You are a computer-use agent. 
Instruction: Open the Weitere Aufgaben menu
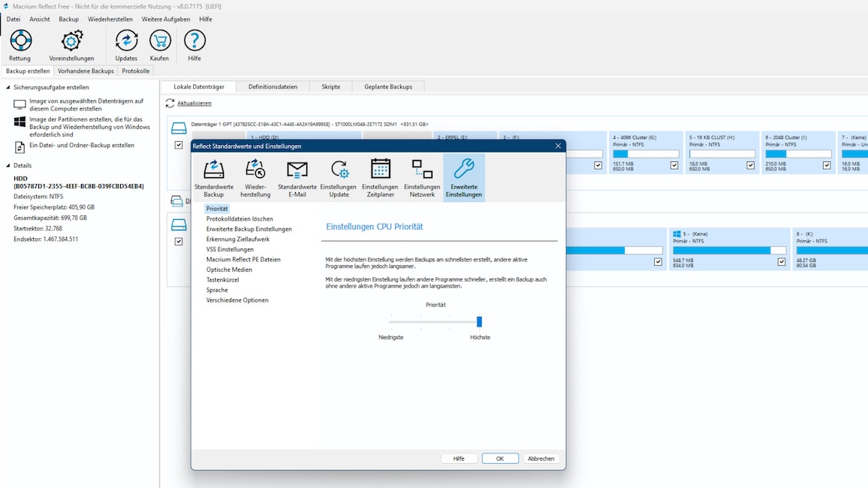165,19
